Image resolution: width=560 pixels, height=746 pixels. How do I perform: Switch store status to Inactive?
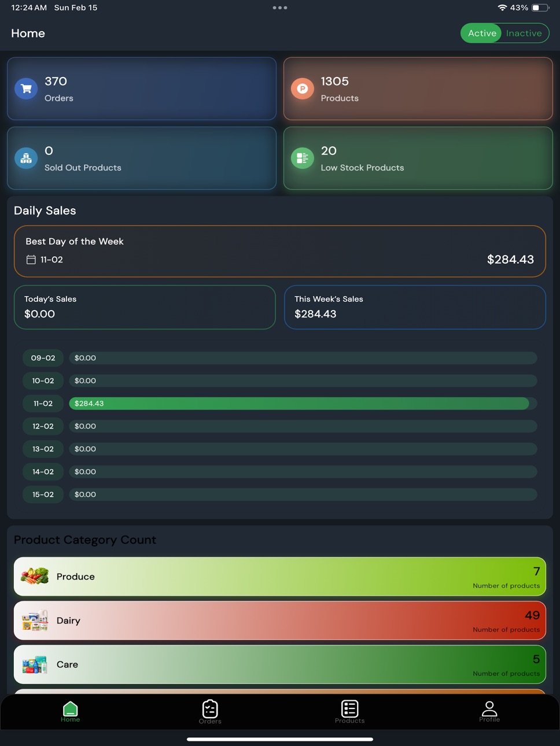(x=524, y=33)
